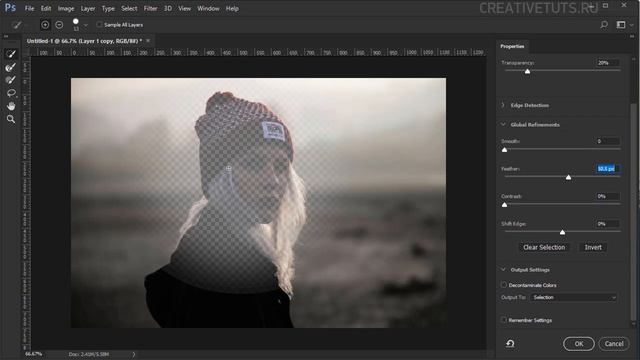Open the tool preset picker icon

click(x=17, y=25)
